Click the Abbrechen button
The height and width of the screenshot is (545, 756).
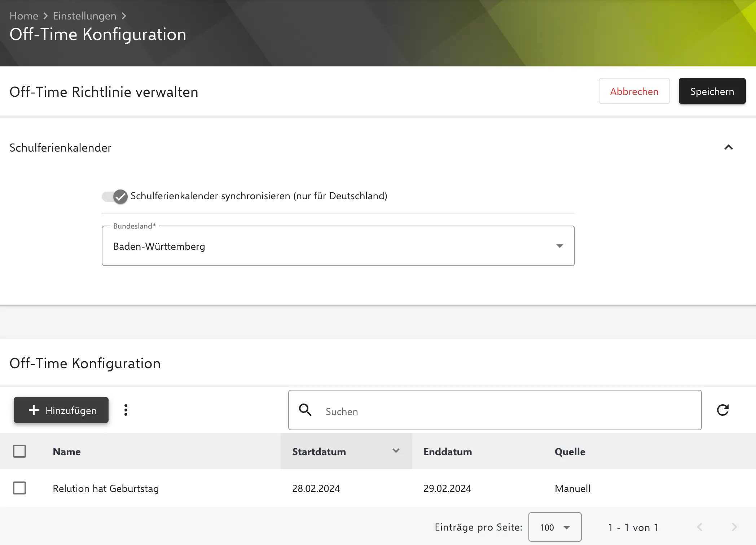634,91
